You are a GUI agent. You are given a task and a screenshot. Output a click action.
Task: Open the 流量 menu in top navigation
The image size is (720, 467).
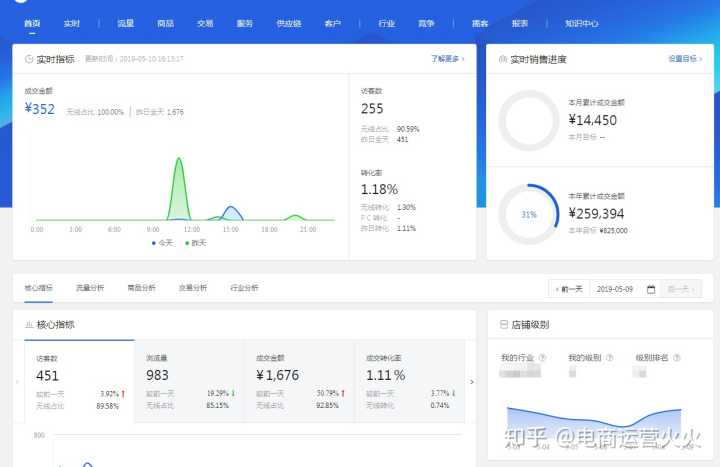(125, 22)
